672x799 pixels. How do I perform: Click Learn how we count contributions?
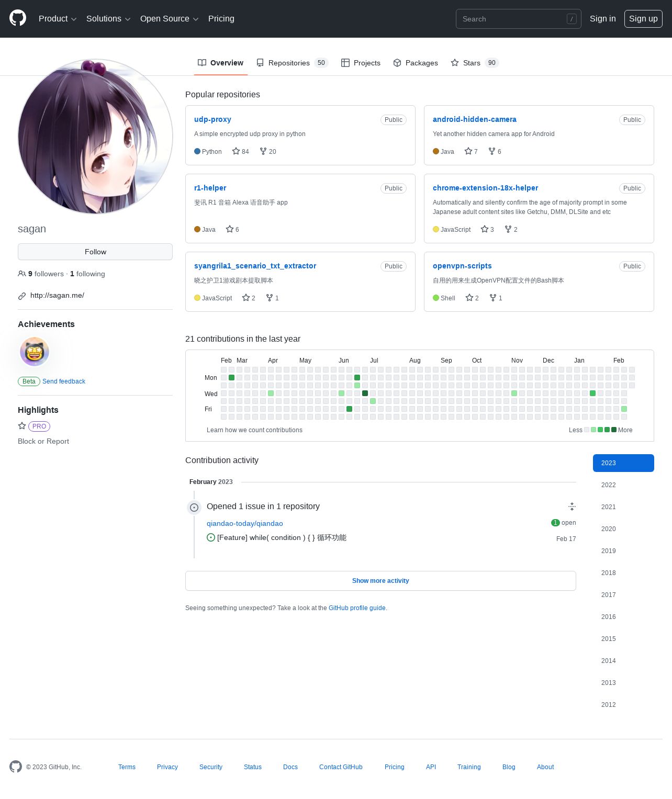[254, 430]
